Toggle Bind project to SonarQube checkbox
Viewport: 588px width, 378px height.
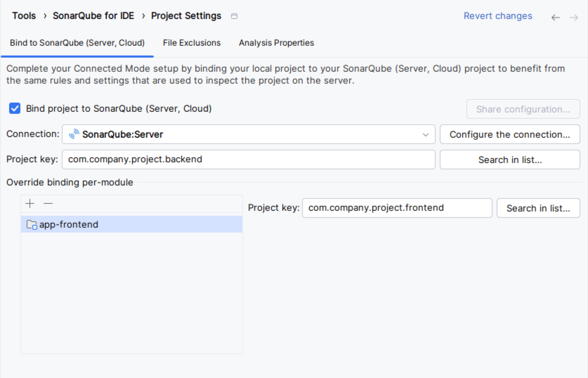(15, 109)
